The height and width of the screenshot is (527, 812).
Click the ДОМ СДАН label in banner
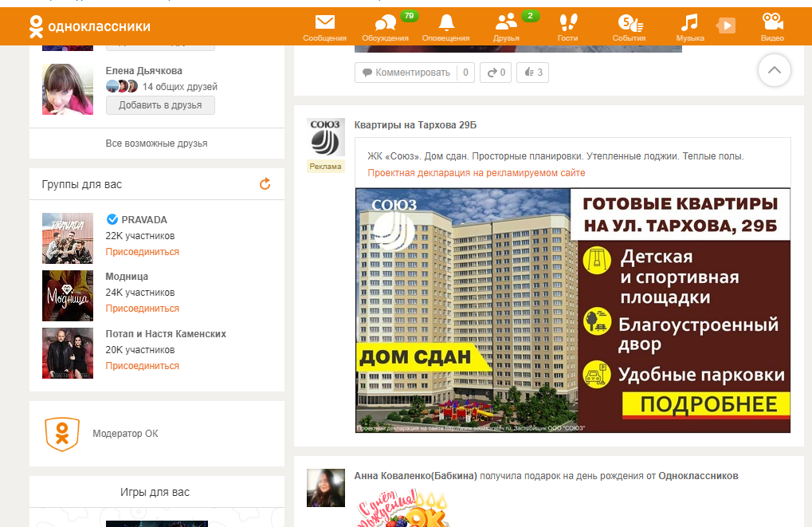[x=422, y=357]
